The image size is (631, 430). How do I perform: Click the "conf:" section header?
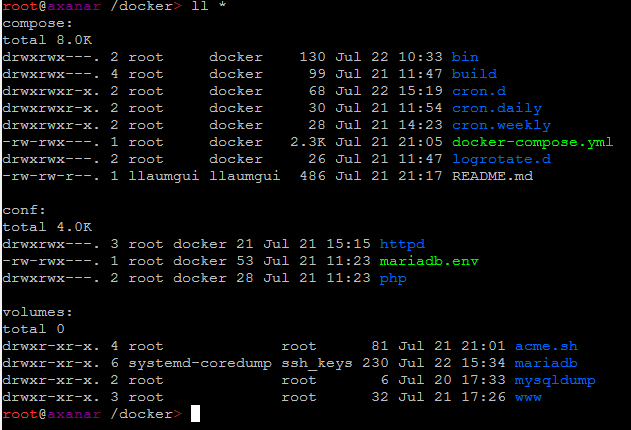[22, 210]
